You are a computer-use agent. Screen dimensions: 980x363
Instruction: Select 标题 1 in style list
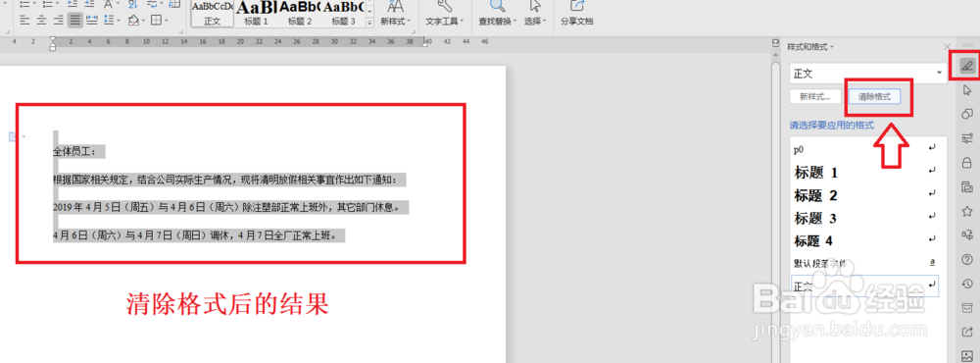click(865, 172)
